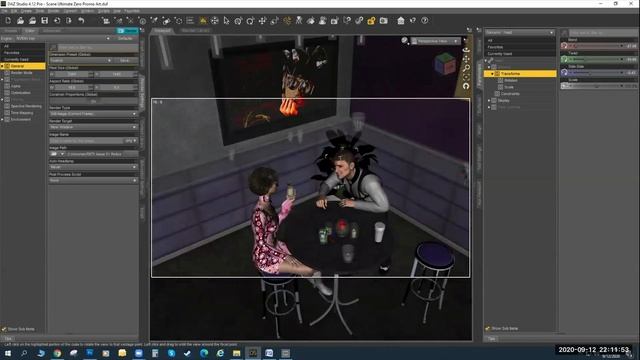Screen dimensions: 640x360
Task: Open the Perspective View camera dropdown
Action: coord(436,41)
